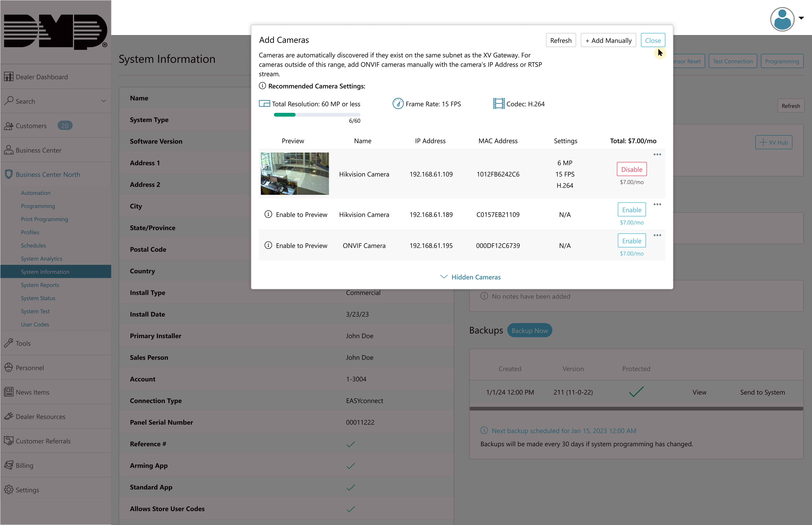
Task: Expand the Search menu chevron
Action: pyautogui.click(x=104, y=101)
